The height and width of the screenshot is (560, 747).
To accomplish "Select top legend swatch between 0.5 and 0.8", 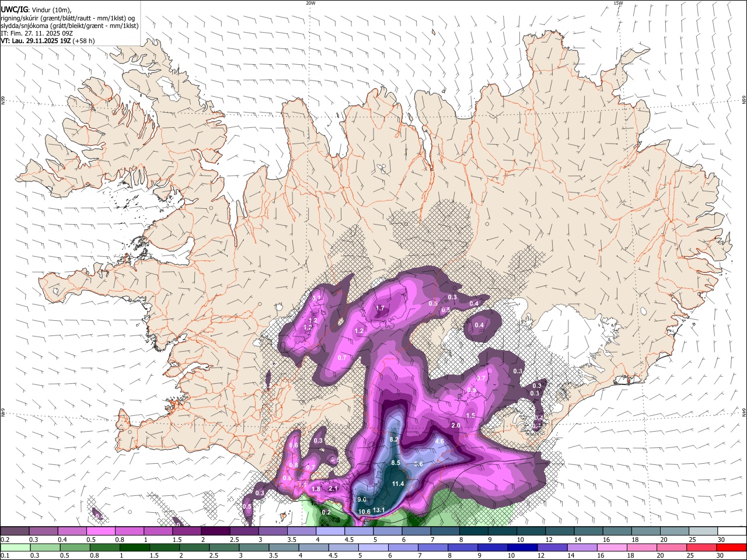I will (x=100, y=531).
